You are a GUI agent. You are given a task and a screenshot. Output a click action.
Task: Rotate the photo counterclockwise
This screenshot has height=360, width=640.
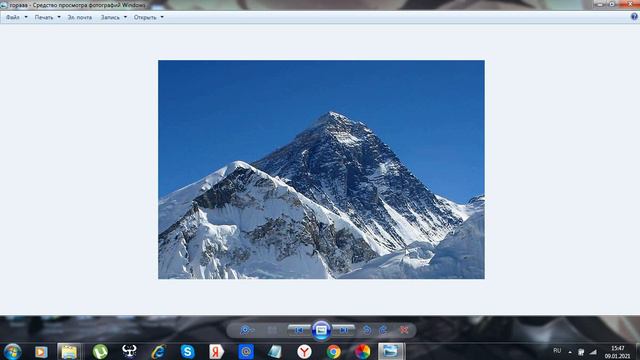point(367,330)
